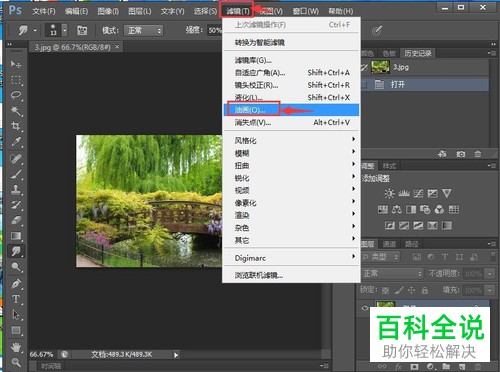The image size is (500, 372).
Task: Toggle lock position icon in Layers
Action: pos(412,290)
